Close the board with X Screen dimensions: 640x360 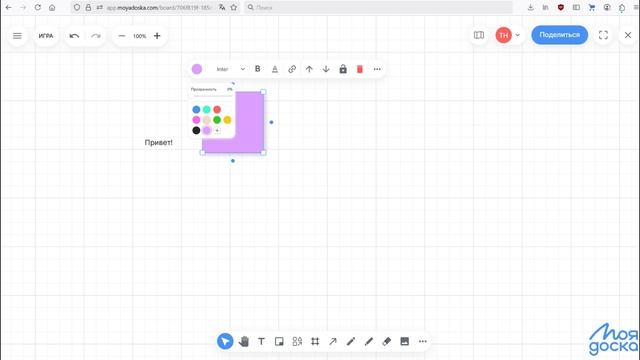pyautogui.click(x=628, y=35)
